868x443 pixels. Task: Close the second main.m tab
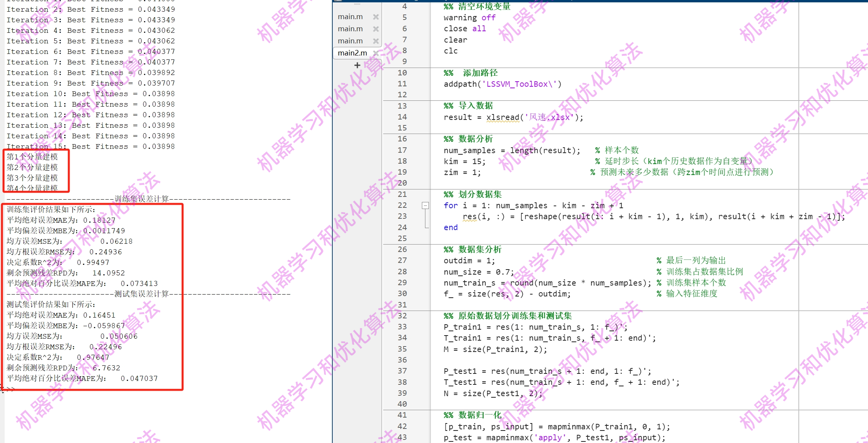point(376,29)
